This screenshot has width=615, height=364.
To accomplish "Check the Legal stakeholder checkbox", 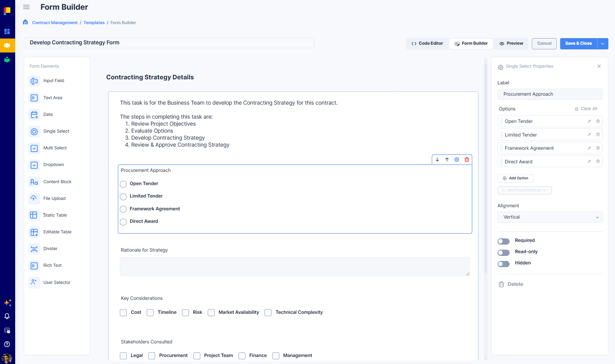I will click(123, 356).
